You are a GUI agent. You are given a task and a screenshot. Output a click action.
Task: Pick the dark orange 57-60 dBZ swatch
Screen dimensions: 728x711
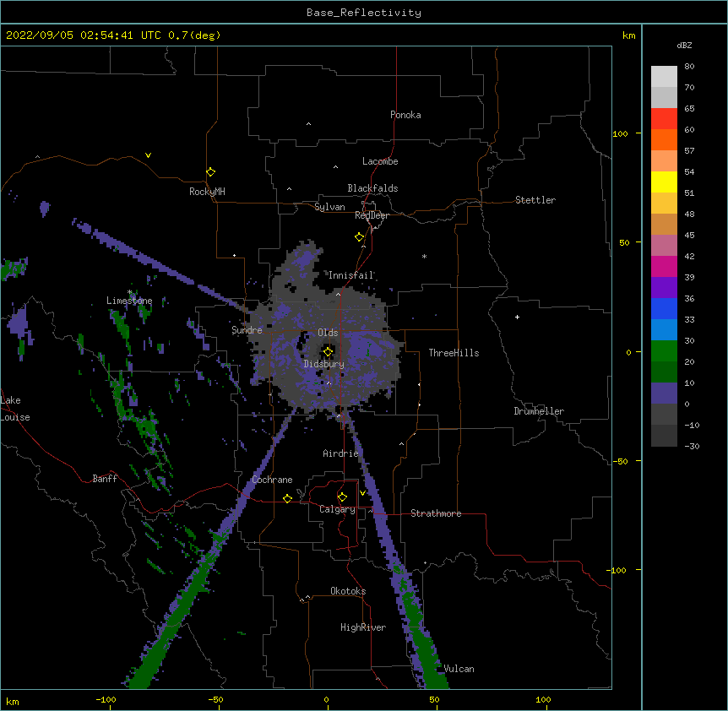coord(664,140)
